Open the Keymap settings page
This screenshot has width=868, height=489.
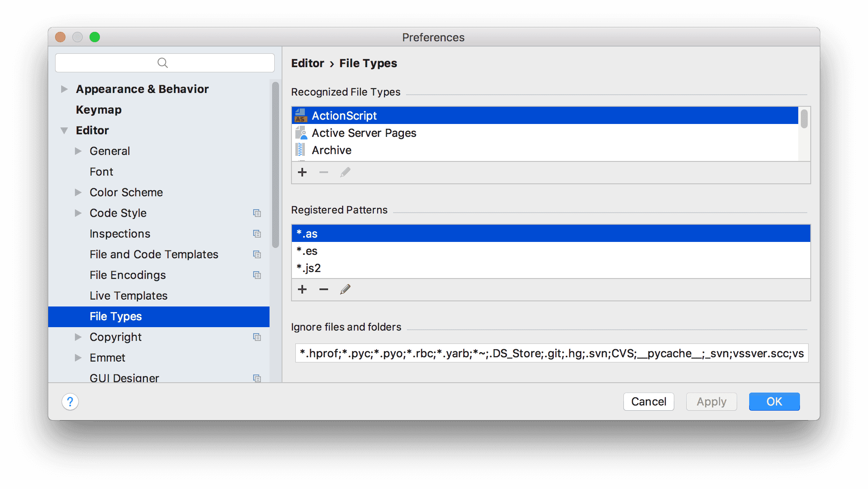[x=99, y=110]
